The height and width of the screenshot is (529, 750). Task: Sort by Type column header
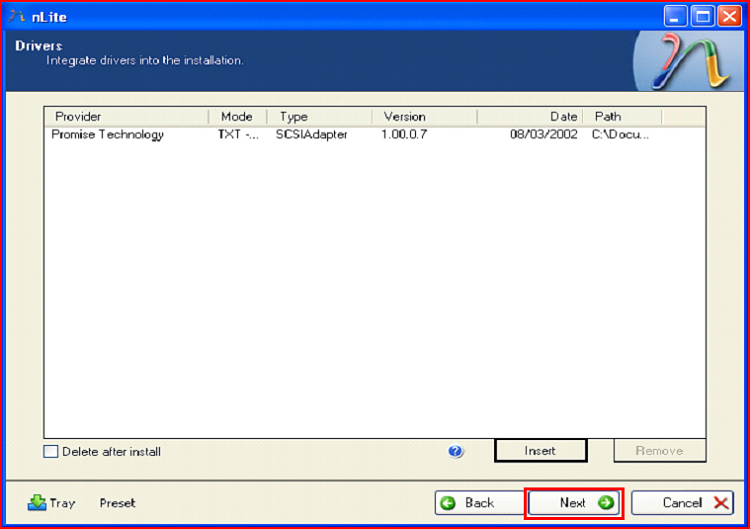point(320,117)
